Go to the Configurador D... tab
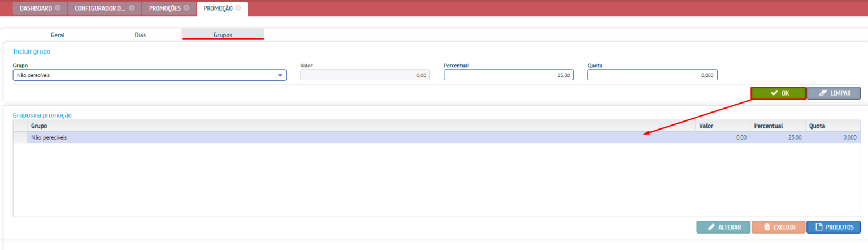This screenshot has height=250, width=868. pyautogui.click(x=100, y=8)
